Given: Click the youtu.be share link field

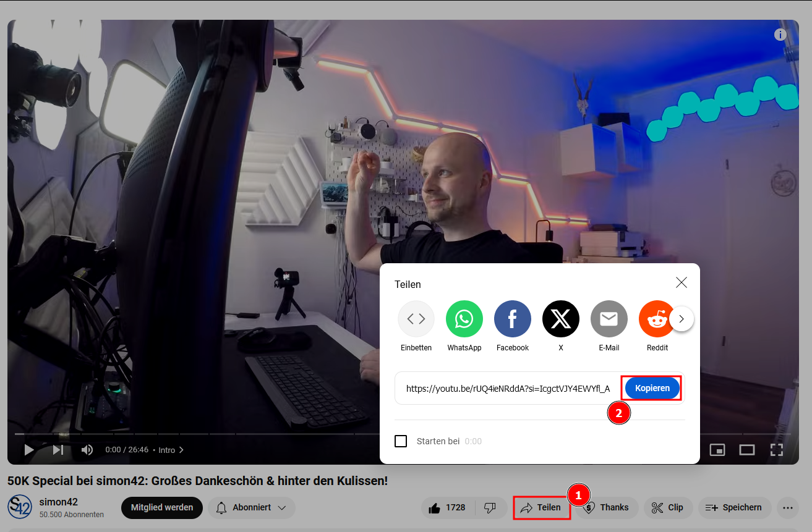Looking at the screenshot, I should (507, 389).
